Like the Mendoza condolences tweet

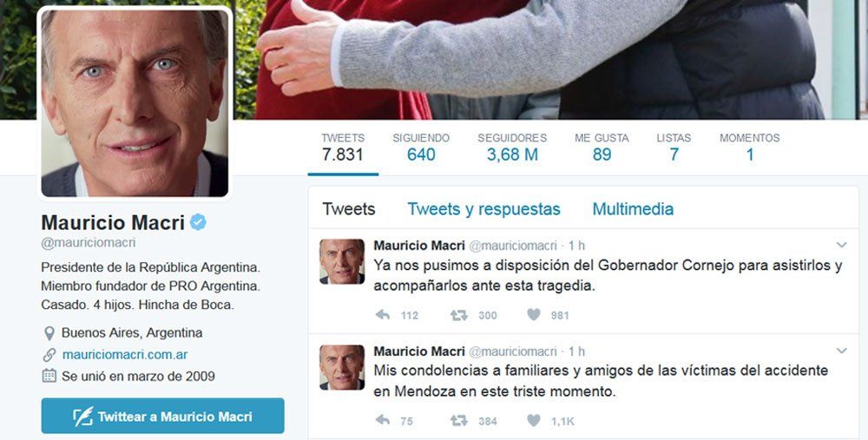coord(534,420)
